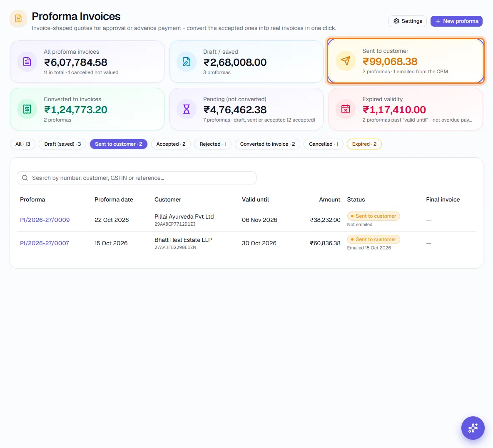
Task: Click the magnifier icon in search box
Action: [25, 178]
